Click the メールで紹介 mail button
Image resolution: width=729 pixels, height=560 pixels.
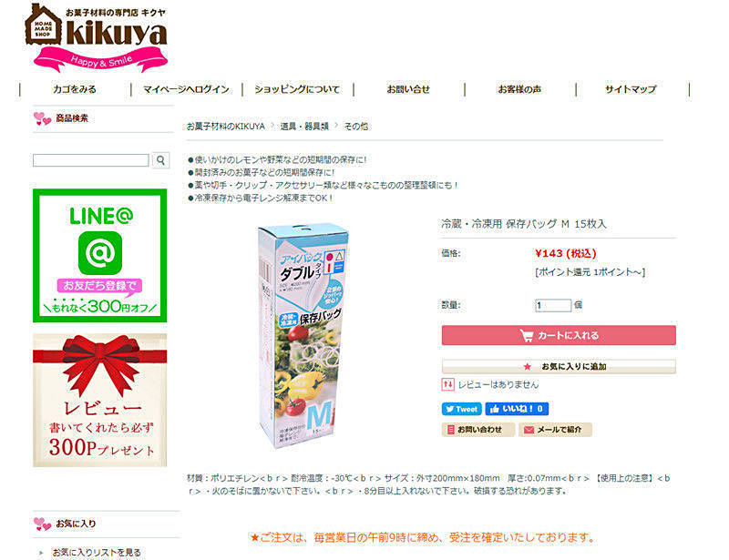pyautogui.click(x=555, y=430)
